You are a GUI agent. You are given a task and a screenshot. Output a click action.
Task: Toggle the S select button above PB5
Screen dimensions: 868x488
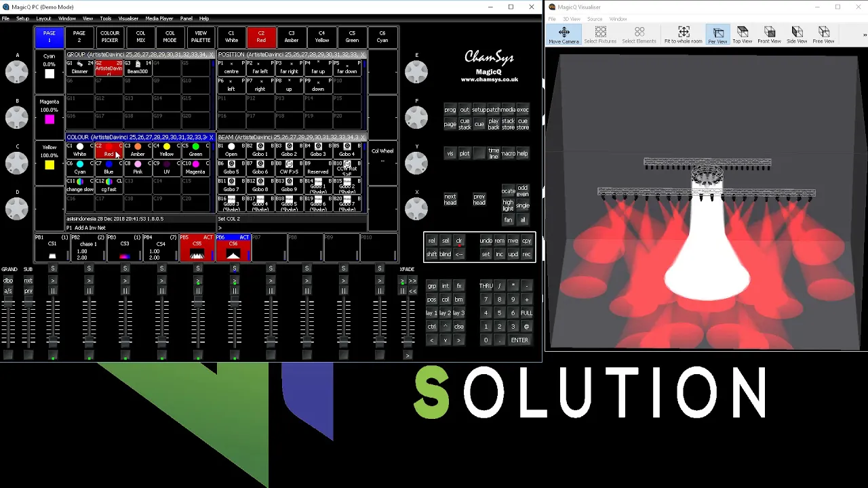[x=198, y=268]
